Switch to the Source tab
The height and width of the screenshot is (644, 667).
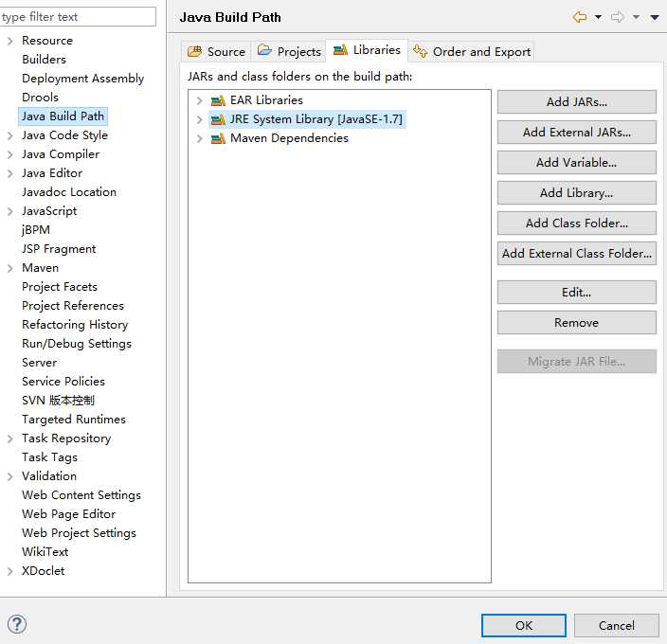(216, 51)
